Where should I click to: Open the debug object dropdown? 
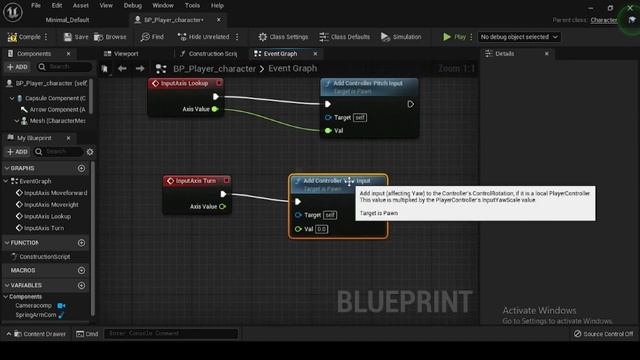(519, 37)
